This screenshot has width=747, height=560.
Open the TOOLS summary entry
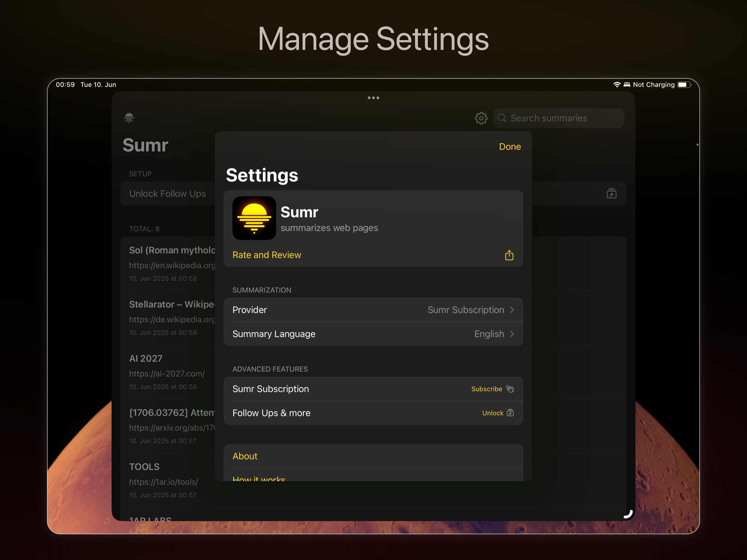(168, 480)
